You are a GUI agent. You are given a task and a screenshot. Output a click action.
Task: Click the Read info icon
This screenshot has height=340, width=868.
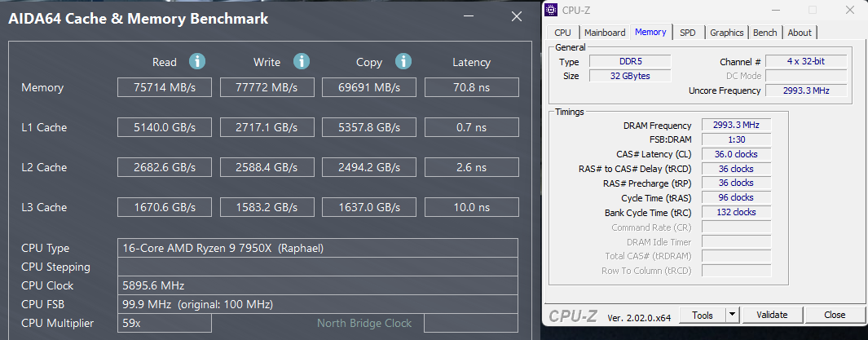click(x=197, y=61)
